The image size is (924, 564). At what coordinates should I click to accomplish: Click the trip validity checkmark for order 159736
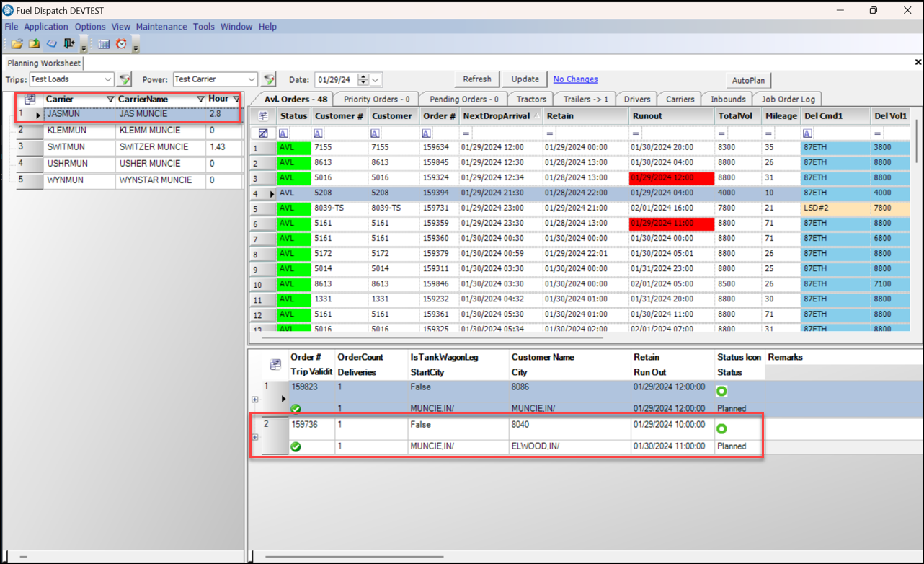[x=296, y=446]
